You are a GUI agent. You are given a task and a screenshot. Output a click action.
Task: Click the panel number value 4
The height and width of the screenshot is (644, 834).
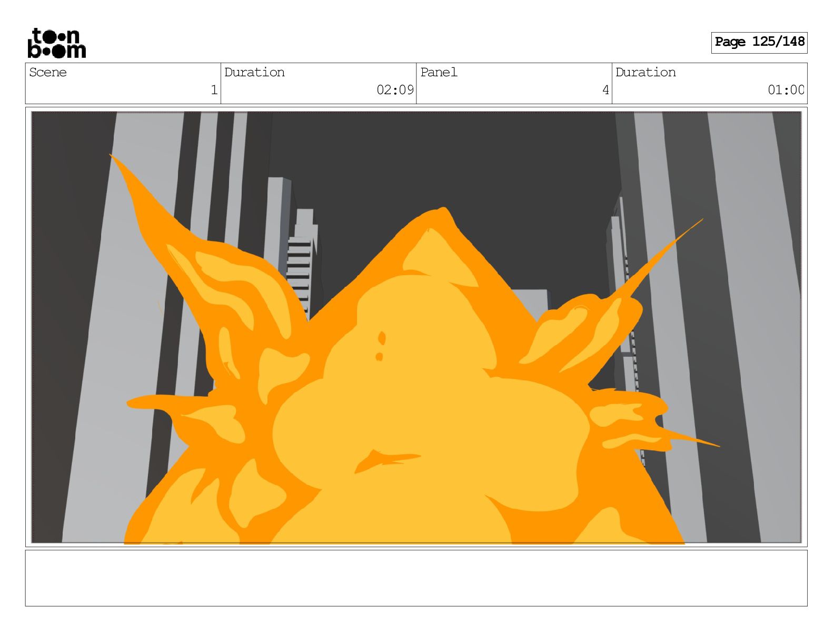tap(605, 90)
